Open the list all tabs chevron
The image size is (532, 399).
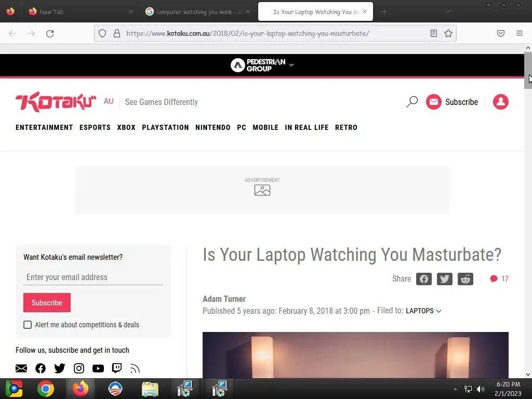(447, 11)
